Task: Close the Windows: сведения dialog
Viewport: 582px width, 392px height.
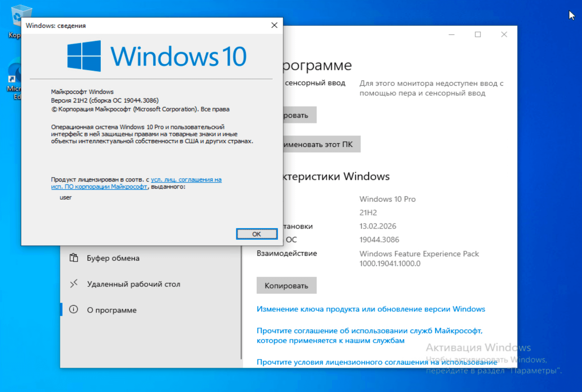Action: [274, 25]
